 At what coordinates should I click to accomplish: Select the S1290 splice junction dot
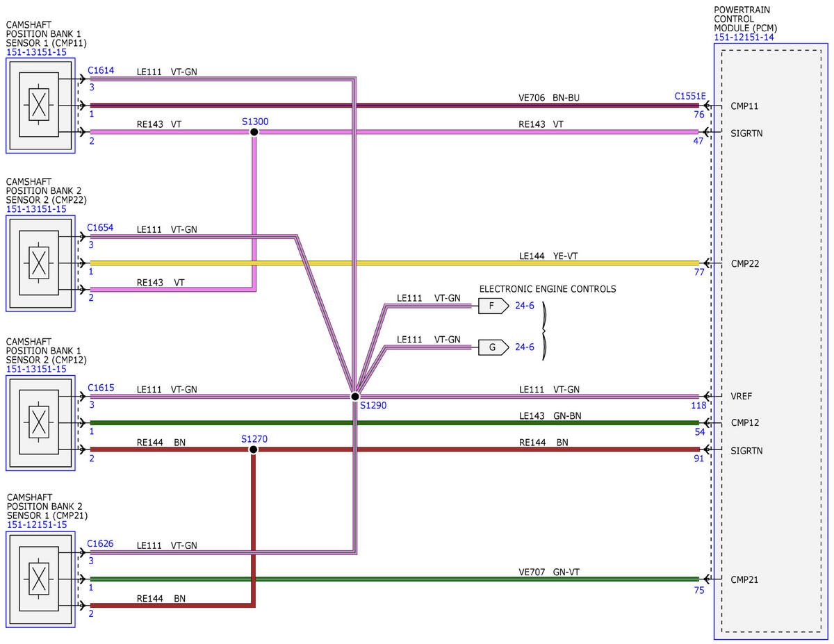(354, 396)
